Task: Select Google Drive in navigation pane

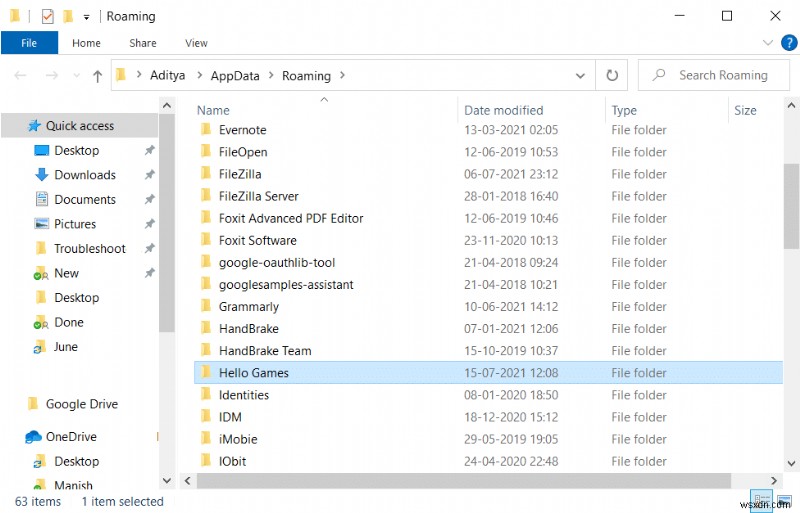Action: click(x=82, y=404)
